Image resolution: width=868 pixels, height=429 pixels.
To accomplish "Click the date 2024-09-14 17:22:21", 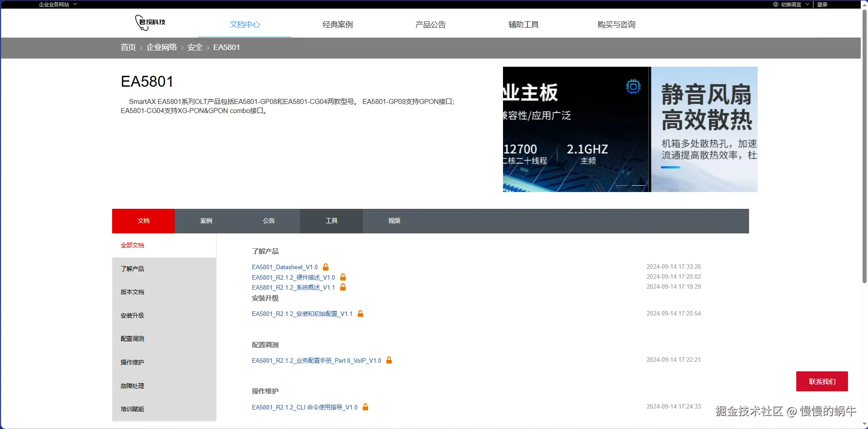I will click(674, 360).
